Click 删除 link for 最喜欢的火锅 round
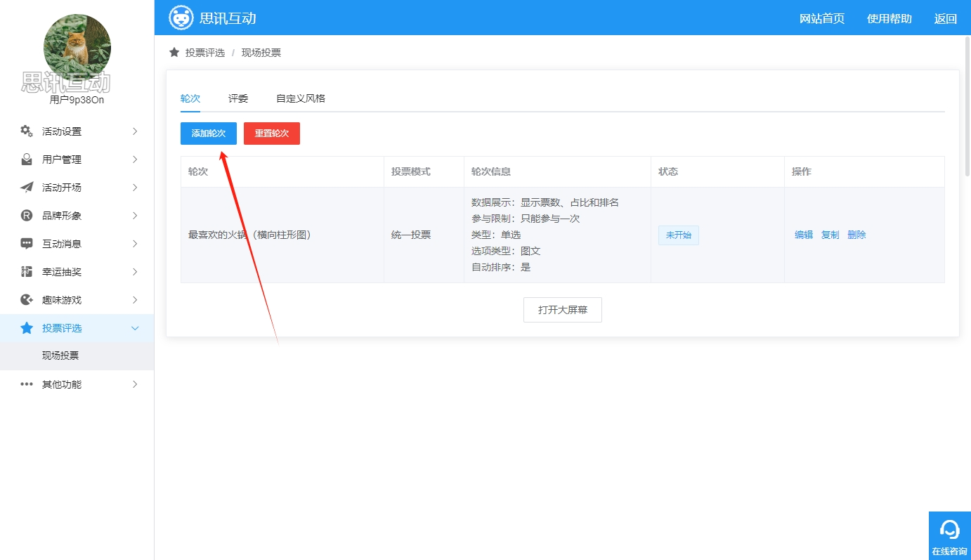 pyautogui.click(x=856, y=235)
